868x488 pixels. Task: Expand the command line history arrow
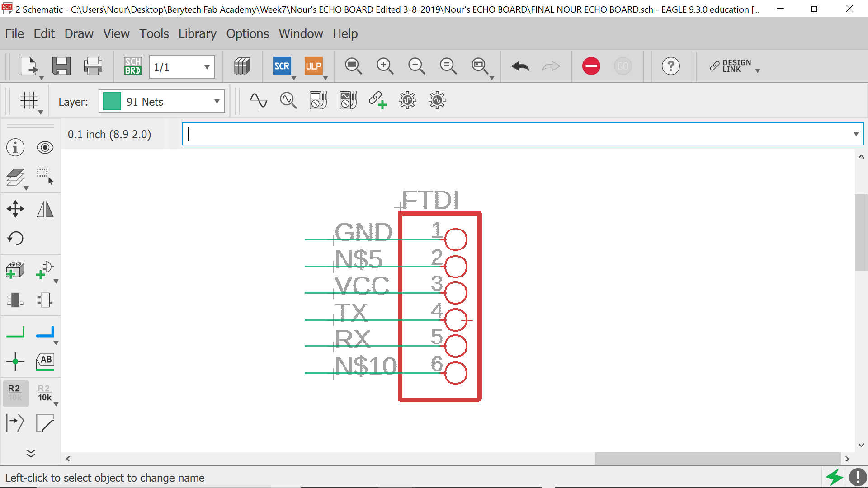pos(856,134)
